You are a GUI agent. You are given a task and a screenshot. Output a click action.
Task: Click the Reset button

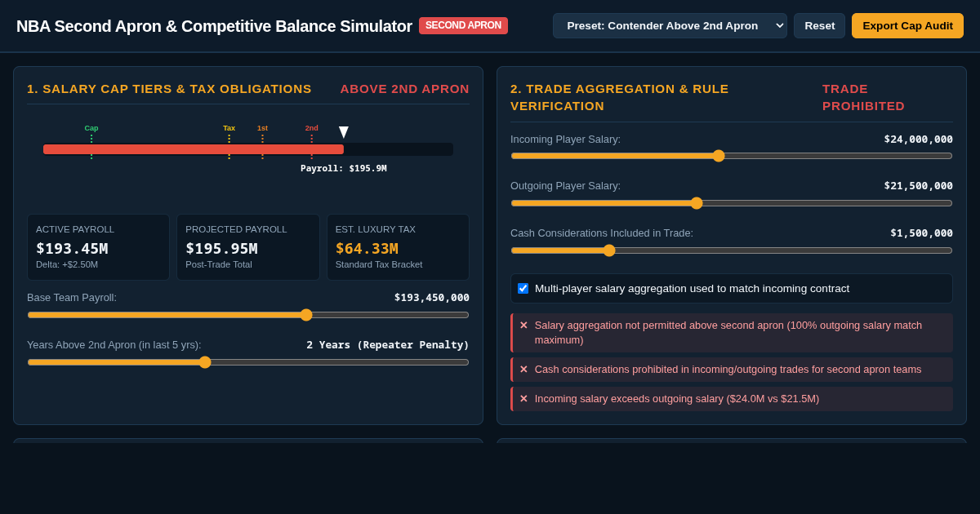[819, 25]
